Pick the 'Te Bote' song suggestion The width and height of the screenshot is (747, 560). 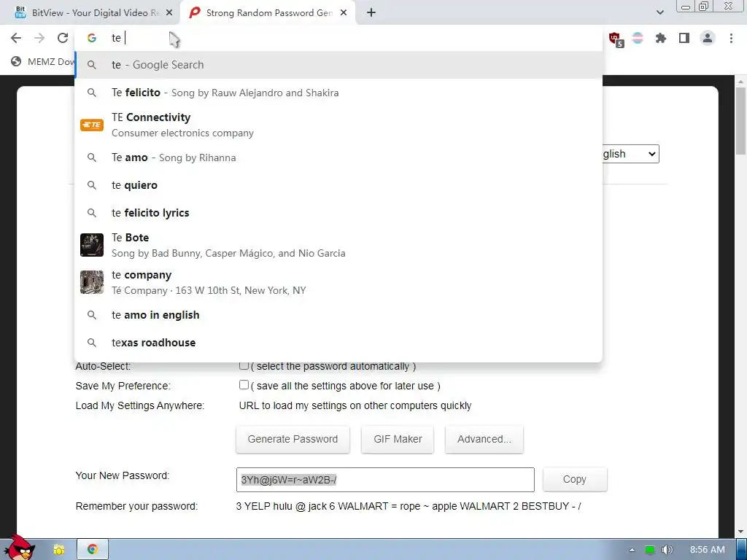pyautogui.click(x=338, y=245)
